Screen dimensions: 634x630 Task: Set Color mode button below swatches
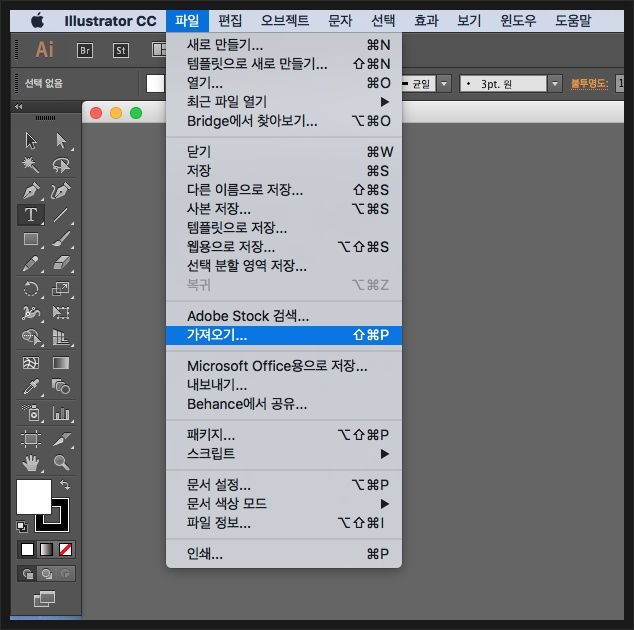[27, 550]
